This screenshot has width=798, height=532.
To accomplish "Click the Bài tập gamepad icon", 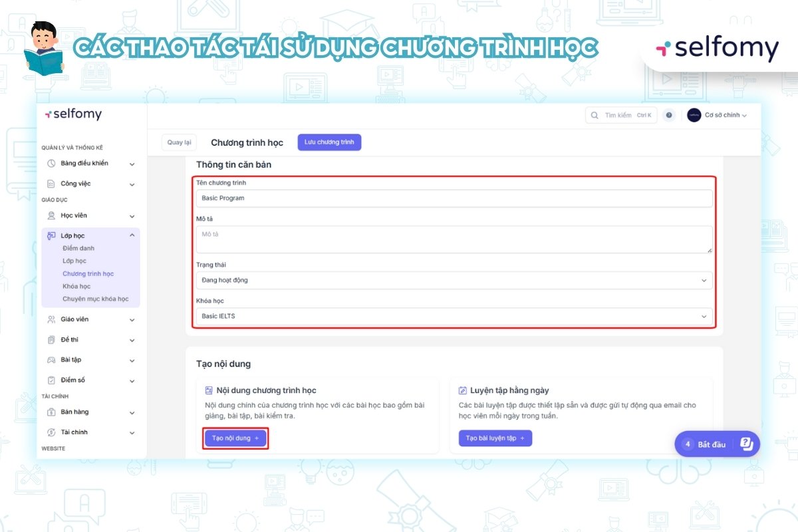I will (52, 360).
